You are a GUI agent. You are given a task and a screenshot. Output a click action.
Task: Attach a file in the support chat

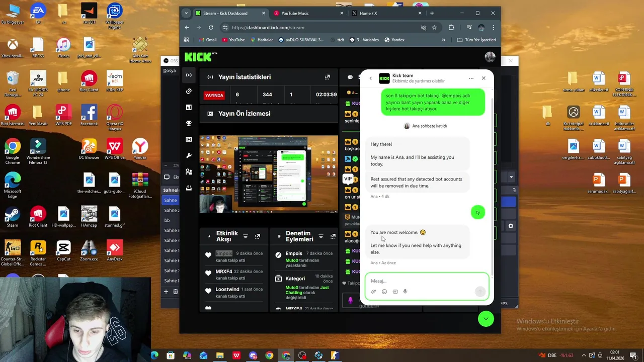374,292
